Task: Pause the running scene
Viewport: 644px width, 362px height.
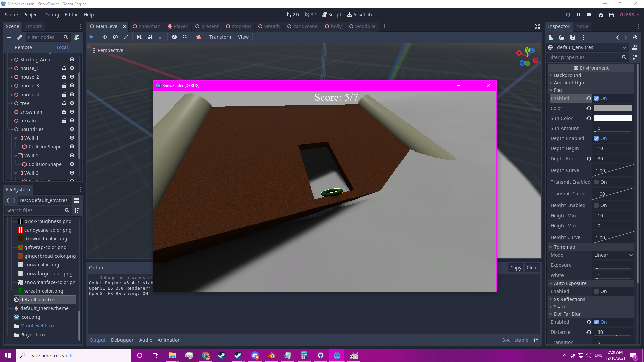Action: tap(578, 15)
